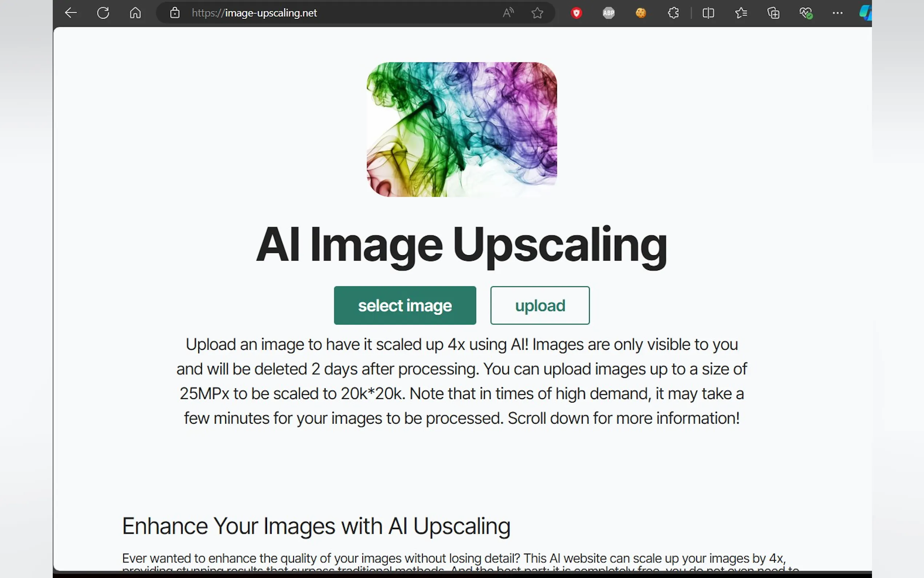Reload the page with the refresh icon
The height and width of the screenshot is (578, 924).
tap(103, 13)
